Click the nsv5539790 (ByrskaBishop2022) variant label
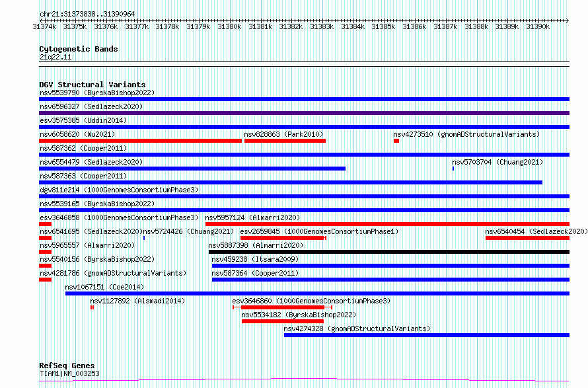 tap(97, 93)
